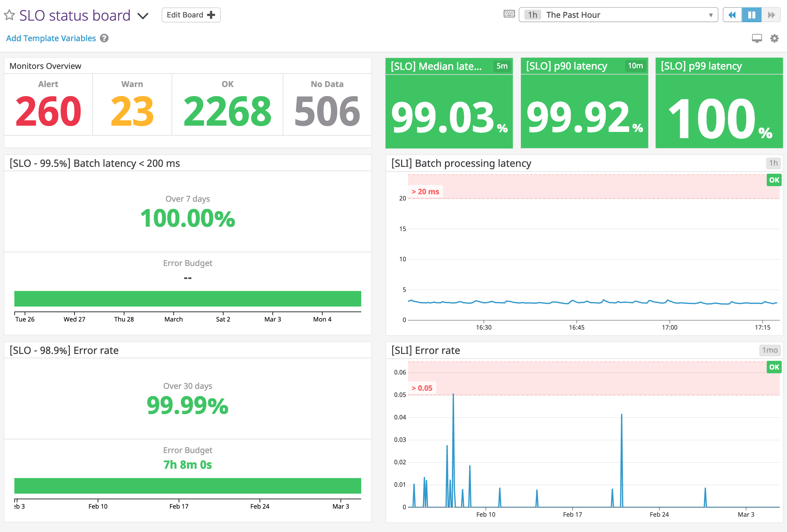
Task: Click the OK status badge on Error rate graph
Action: 774,367
